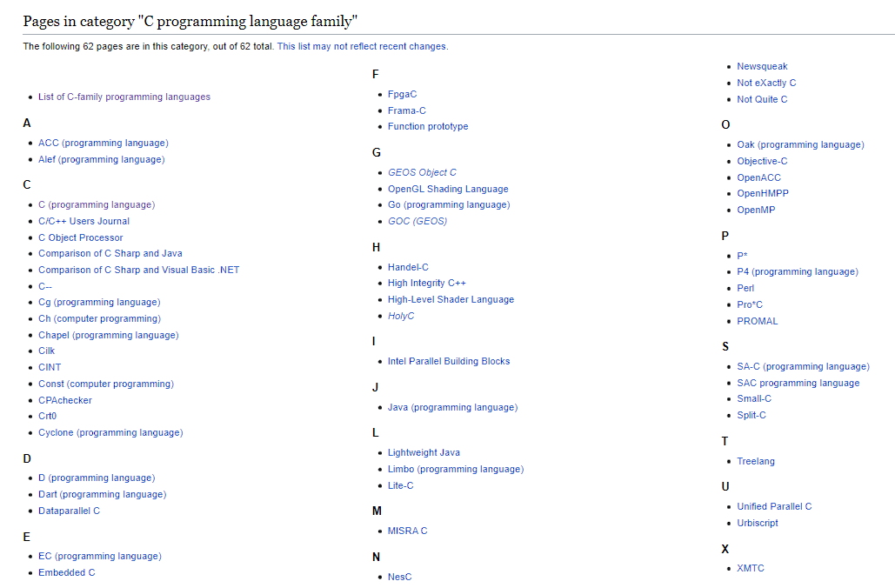Open the P* page link
This screenshot has height=588, width=895.
[x=742, y=256]
